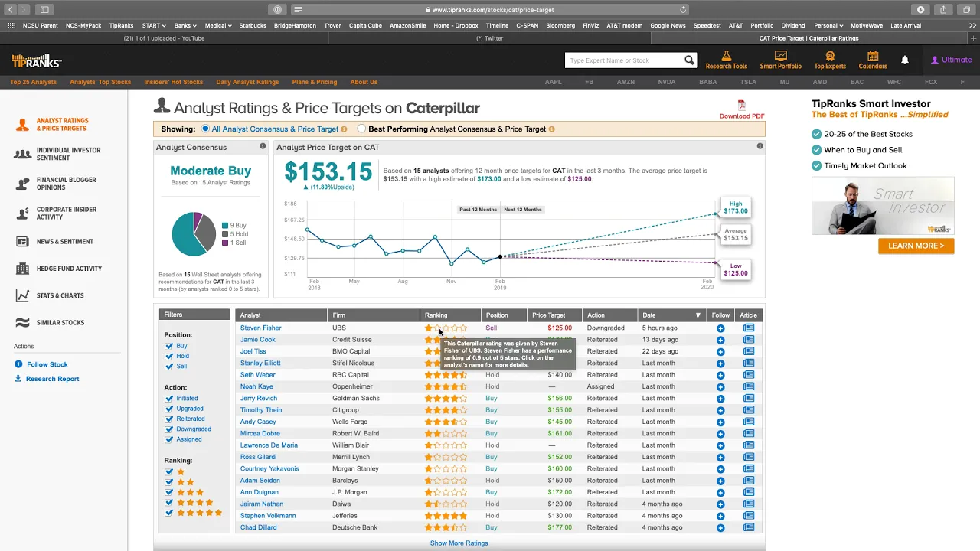This screenshot has width=980, height=551.
Task: Uncheck the Buy position filter
Action: click(x=169, y=346)
